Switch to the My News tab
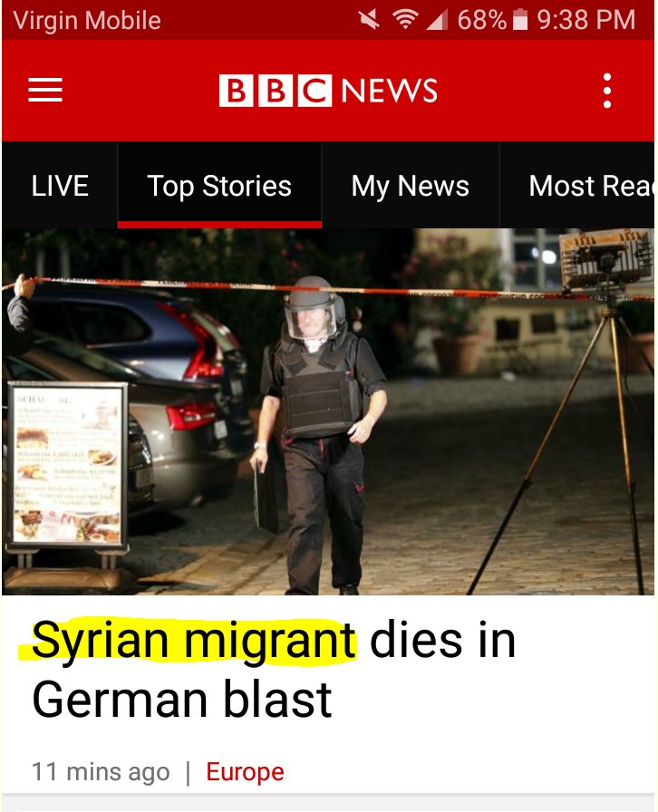This screenshot has width=658, height=812. point(411,186)
